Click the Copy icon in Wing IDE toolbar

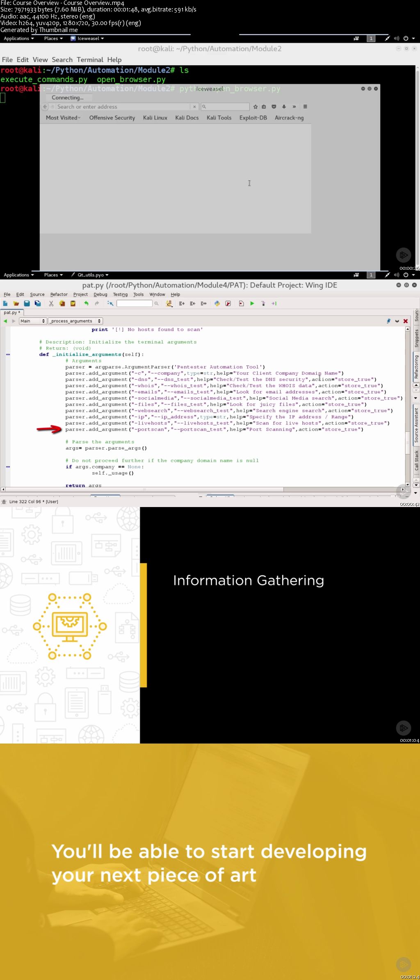coord(62,303)
